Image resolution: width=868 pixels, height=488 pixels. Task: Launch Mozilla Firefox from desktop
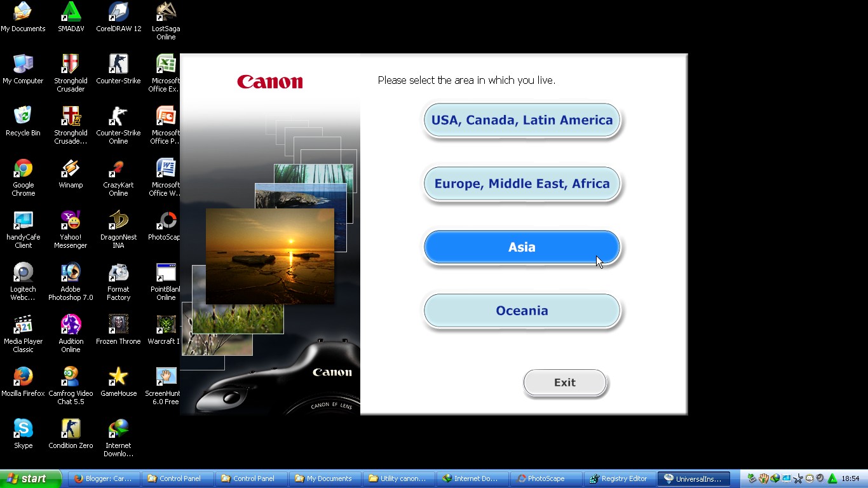[x=23, y=383]
